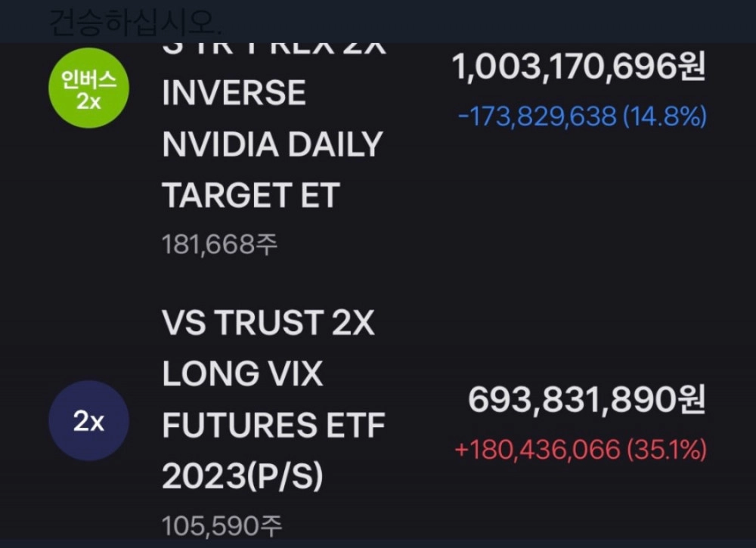Image resolution: width=756 pixels, height=548 pixels.
Task: Tap the green 인버스 2x badge icon
Action: pos(88,90)
